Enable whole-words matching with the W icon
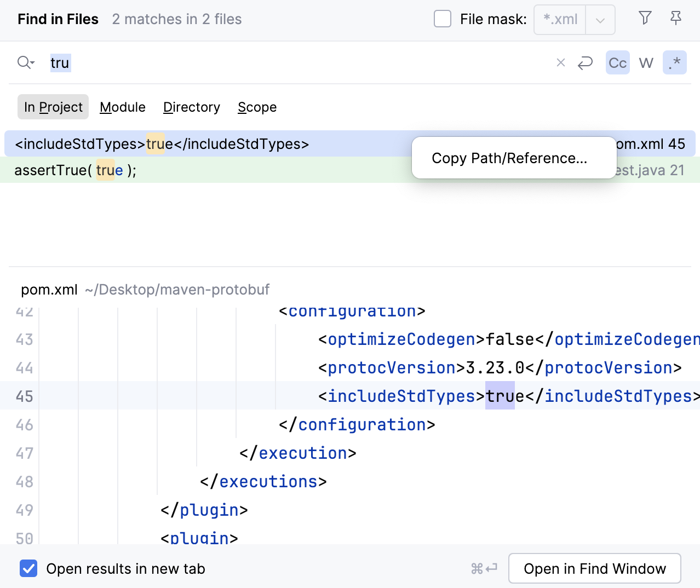This screenshot has width=700, height=588. [646, 62]
